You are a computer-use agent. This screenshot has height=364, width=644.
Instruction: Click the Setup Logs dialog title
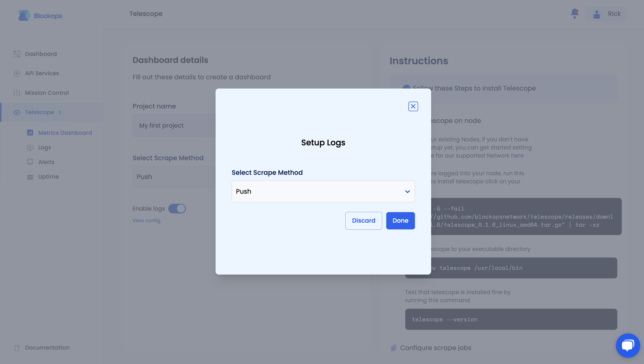click(323, 143)
